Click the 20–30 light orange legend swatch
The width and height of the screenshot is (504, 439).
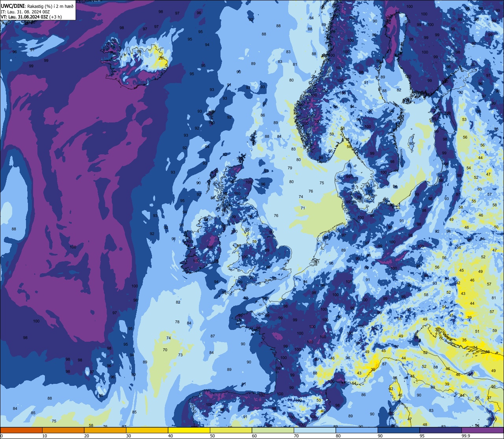pos(105,430)
